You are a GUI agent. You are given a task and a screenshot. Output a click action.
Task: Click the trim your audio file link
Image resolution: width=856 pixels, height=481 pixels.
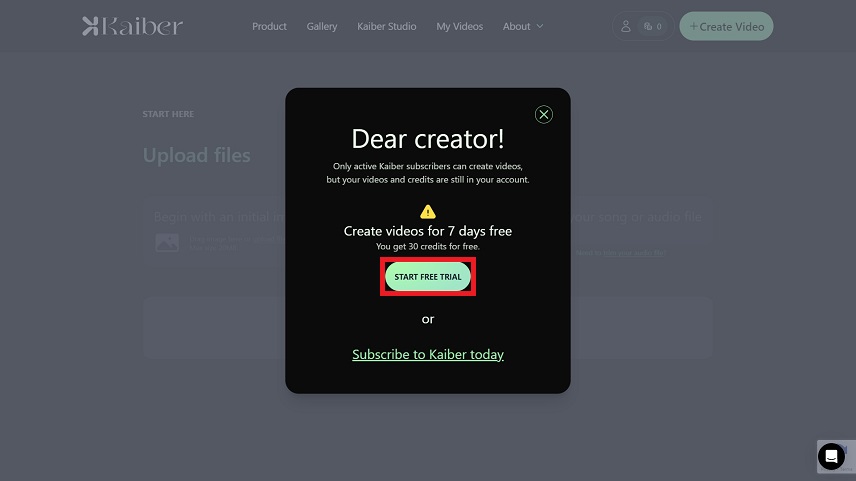pyautogui.click(x=634, y=253)
